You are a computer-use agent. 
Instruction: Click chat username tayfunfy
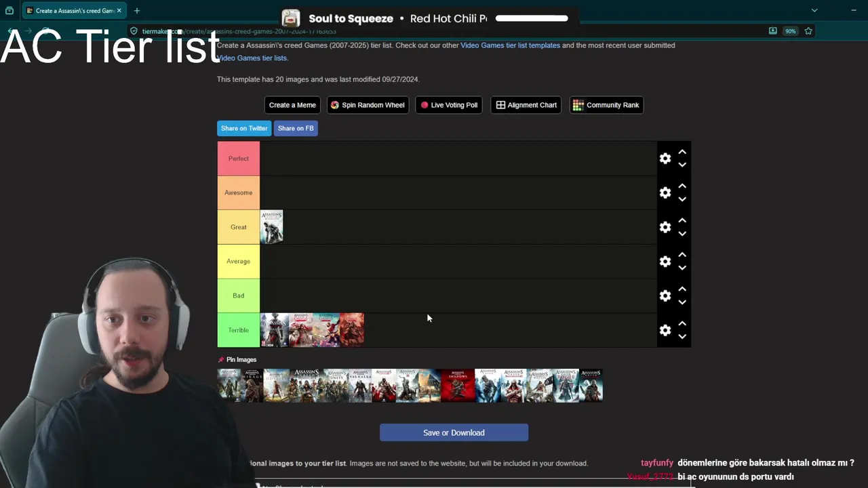657,463
